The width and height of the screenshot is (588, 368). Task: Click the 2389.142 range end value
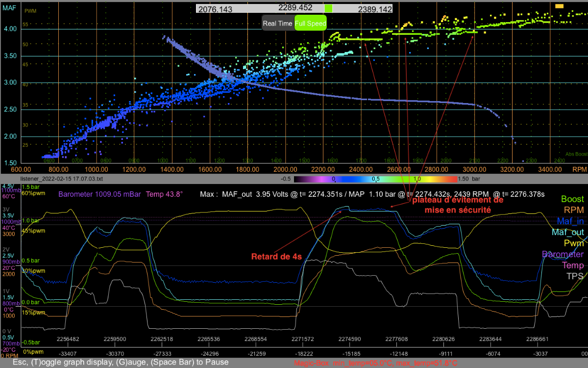(375, 9)
